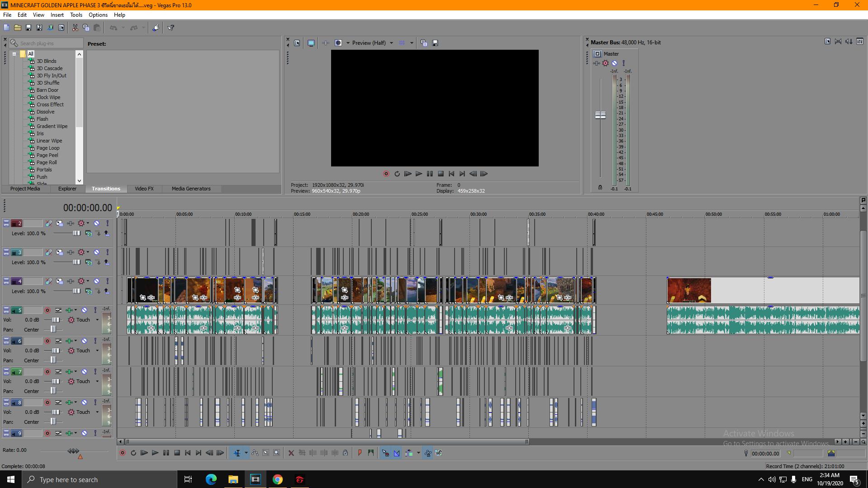Toggle Automatic Crossfades button
Image resolution: width=868 pixels, height=488 pixels.
point(397,453)
